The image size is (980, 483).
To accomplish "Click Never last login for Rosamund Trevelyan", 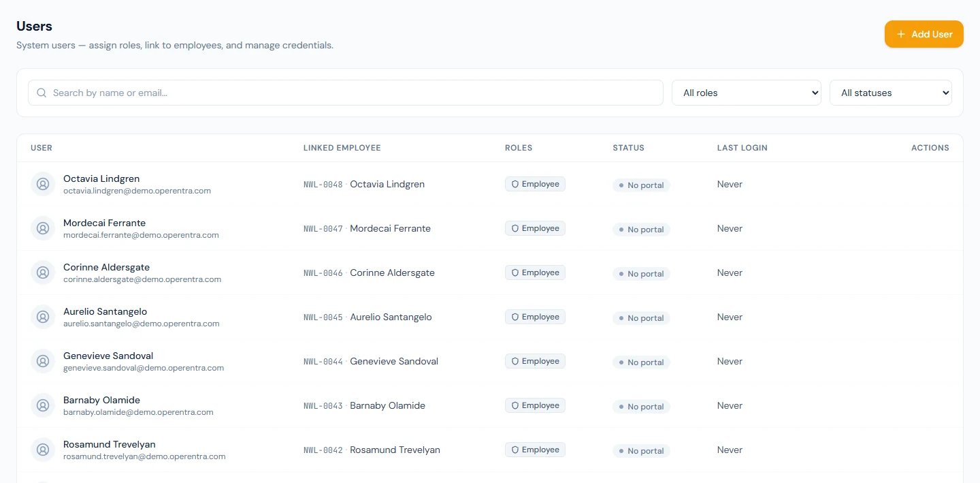I will click(730, 450).
